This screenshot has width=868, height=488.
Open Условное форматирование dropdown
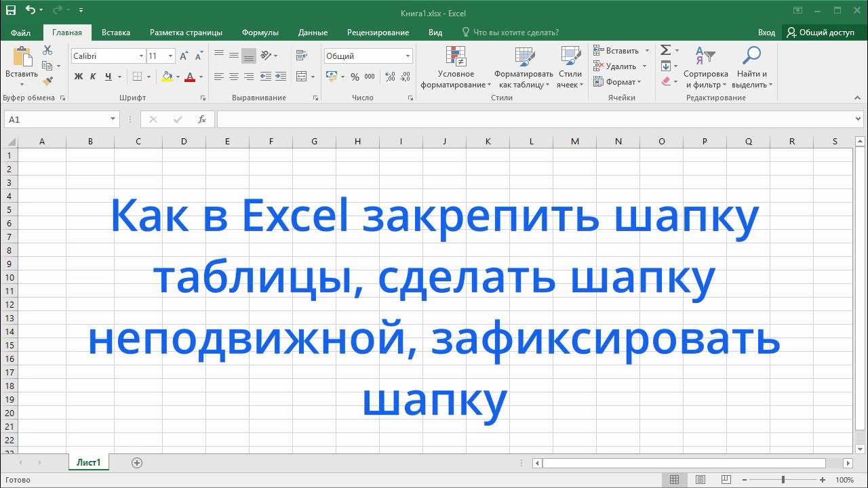coord(456,67)
